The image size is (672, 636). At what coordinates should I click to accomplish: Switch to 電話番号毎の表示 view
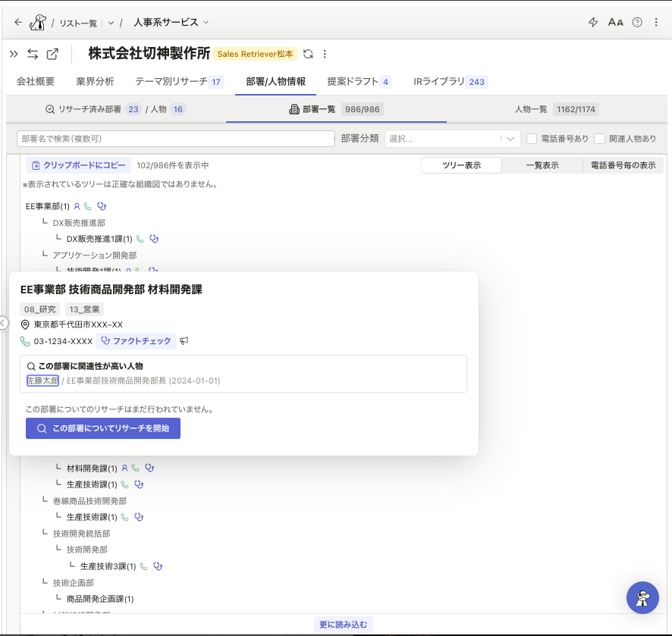coord(623,165)
